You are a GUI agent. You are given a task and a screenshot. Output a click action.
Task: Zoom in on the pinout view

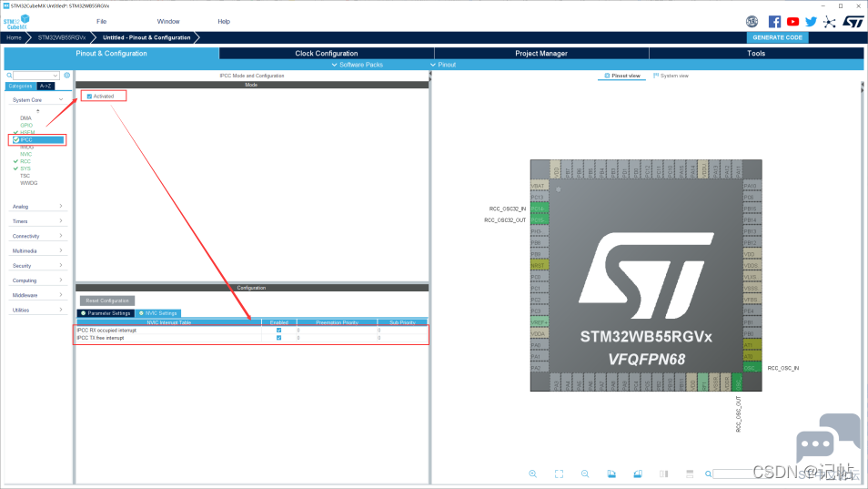point(532,474)
